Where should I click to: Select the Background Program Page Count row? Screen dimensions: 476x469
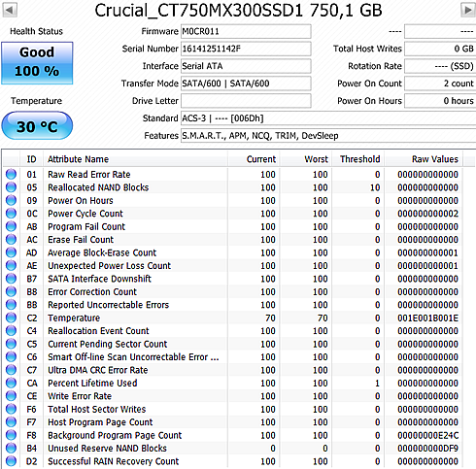pos(233,435)
